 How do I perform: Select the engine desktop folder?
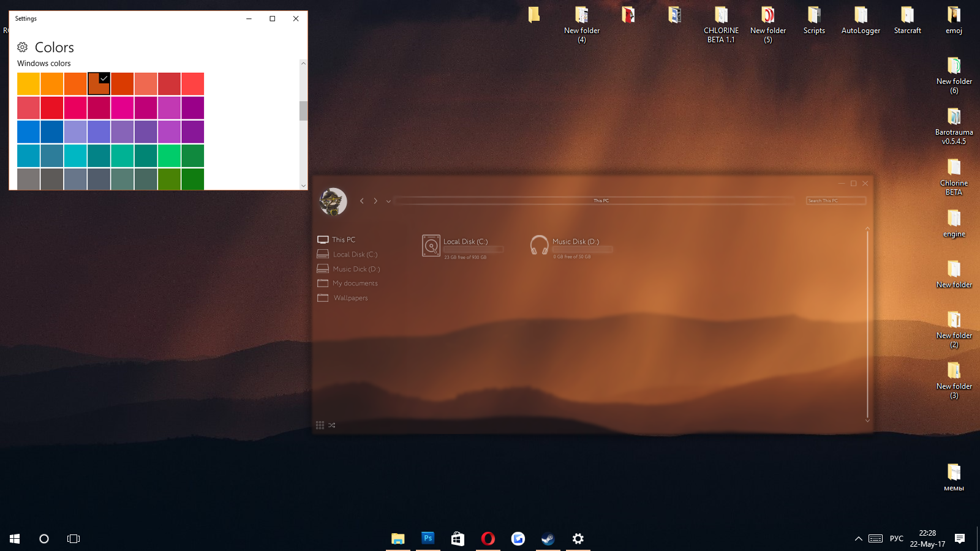(954, 223)
